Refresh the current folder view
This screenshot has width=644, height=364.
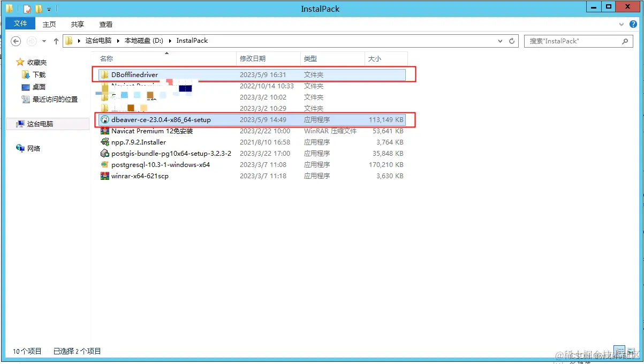(512, 41)
